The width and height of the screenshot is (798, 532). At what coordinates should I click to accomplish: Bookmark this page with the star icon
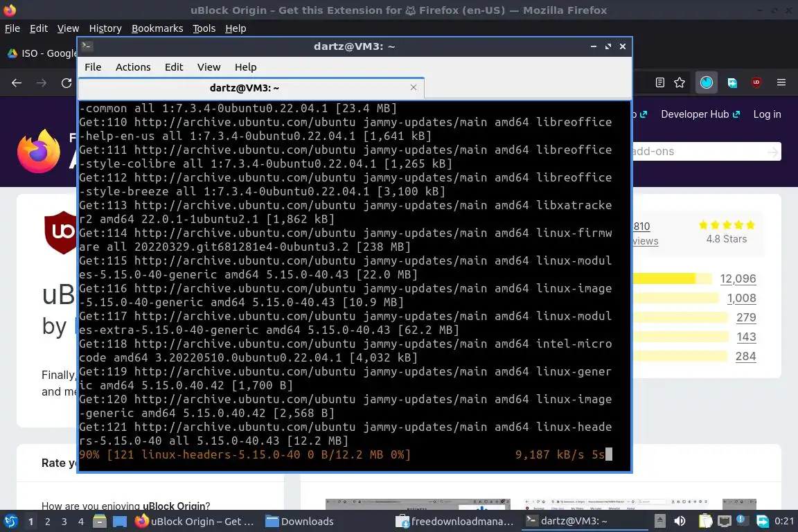pos(680,82)
